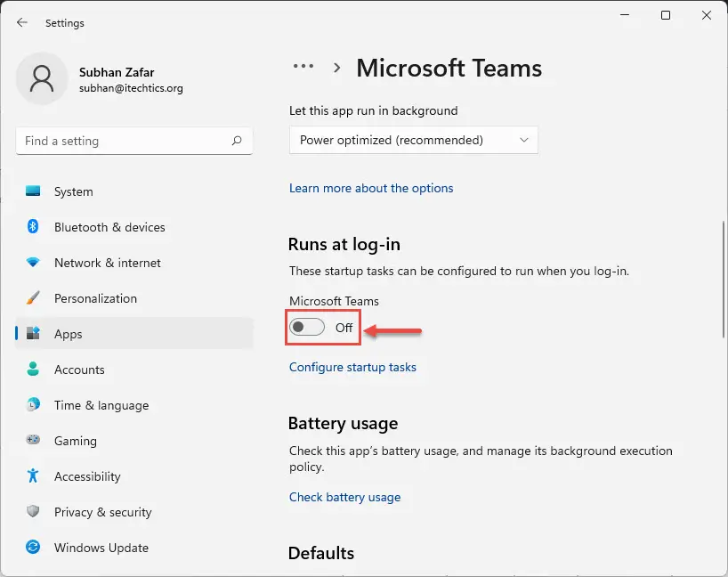Open Time & language settings
The height and width of the screenshot is (577, 728).
[x=134, y=405]
